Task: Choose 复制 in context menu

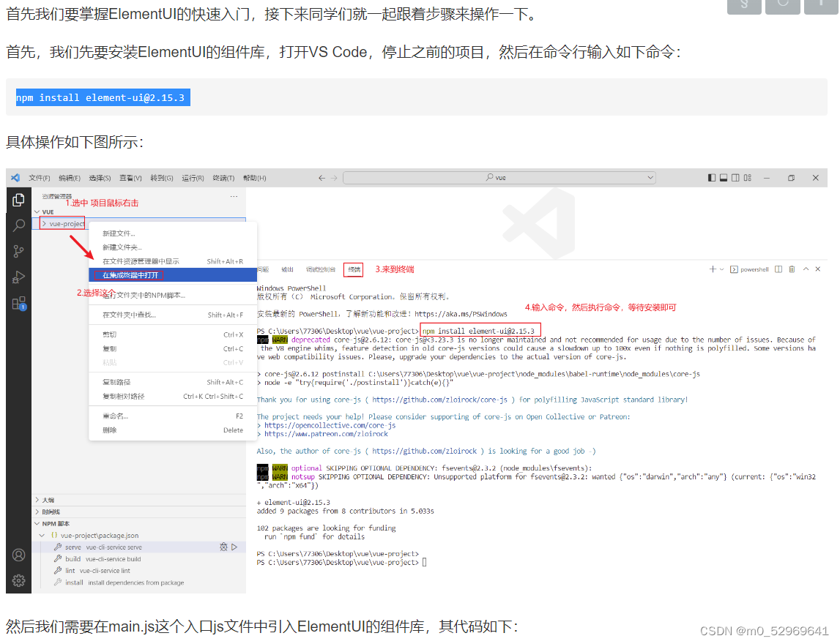Action: click(173, 348)
